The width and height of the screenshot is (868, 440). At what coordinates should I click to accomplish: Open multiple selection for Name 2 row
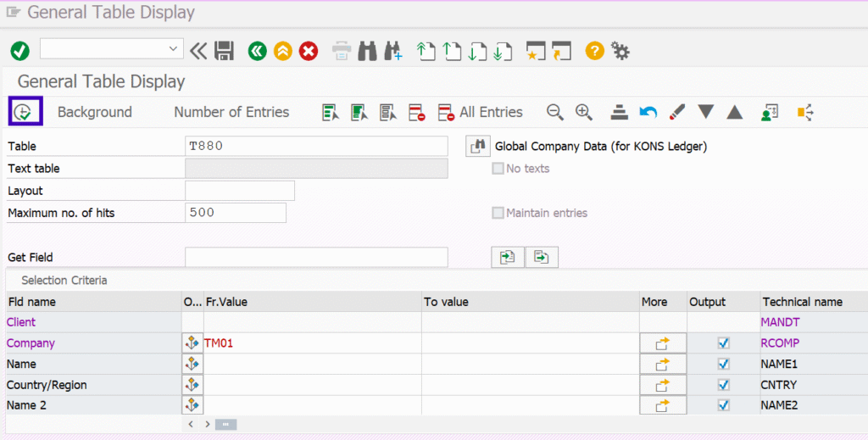click(x=663, y=405)
